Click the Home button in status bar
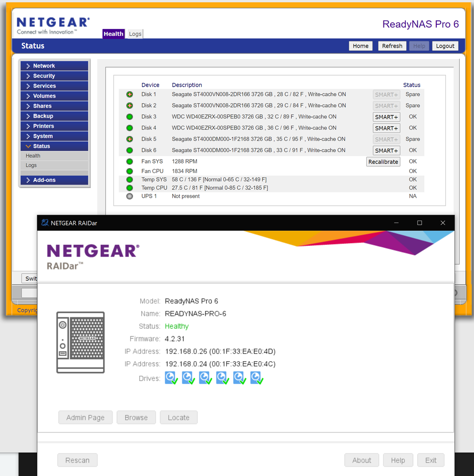The width and height of the screenshot is (474, 476). [x=361, y=46]
